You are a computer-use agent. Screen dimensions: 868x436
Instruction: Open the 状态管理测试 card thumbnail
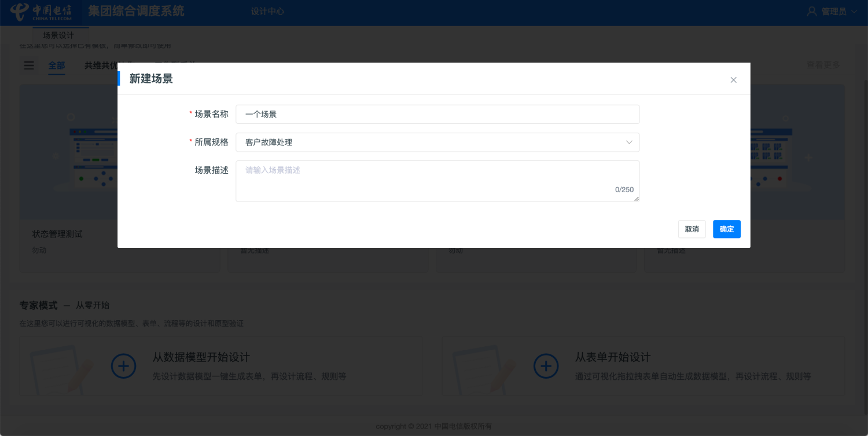point(69,152)
